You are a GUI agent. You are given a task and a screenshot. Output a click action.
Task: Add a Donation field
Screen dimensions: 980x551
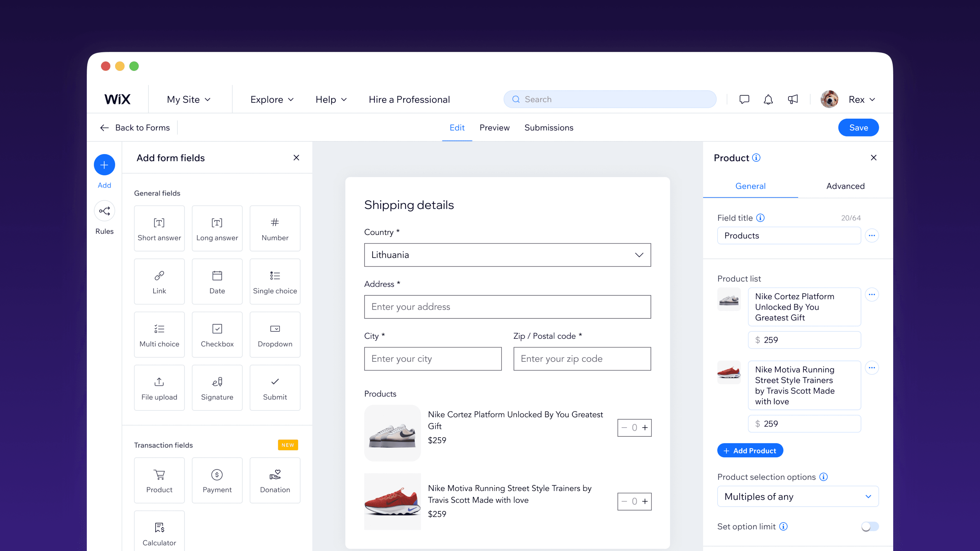pyautogui.click(x=275, y=480)
